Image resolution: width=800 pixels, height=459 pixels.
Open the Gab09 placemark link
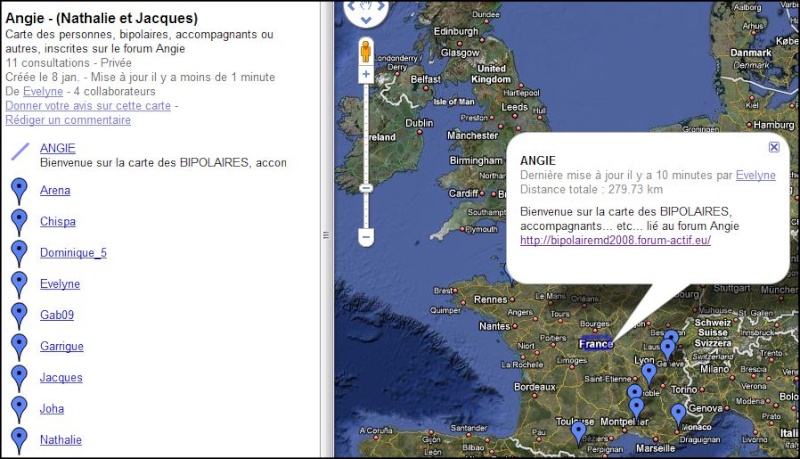coord(57,315)
